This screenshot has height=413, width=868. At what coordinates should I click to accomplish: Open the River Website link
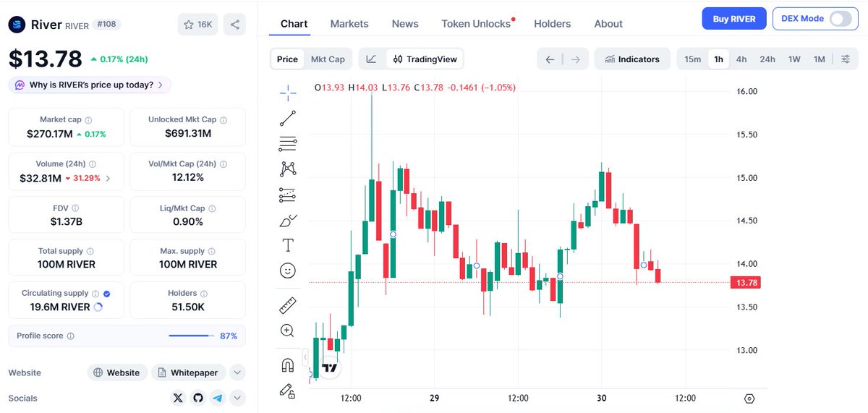[x=117, y=372]
